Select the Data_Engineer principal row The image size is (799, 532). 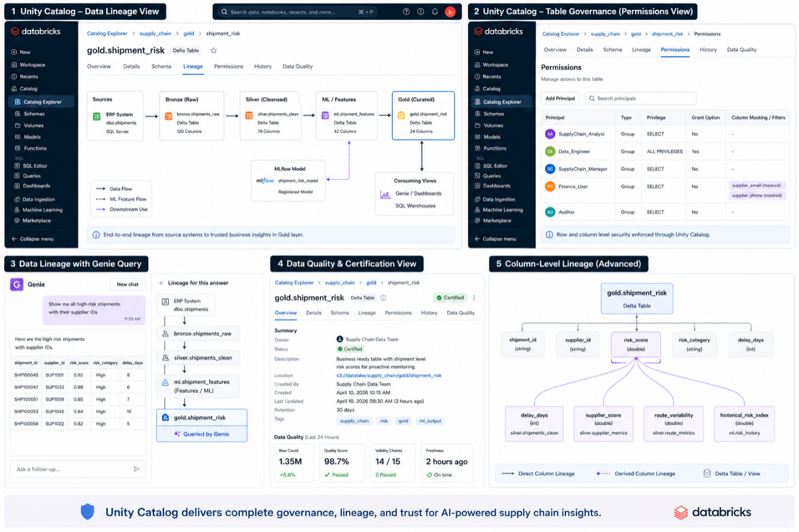[665, 152]
